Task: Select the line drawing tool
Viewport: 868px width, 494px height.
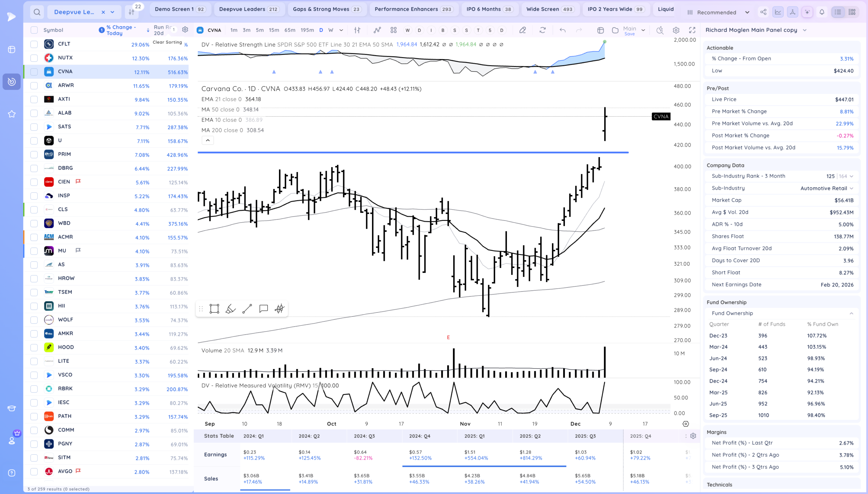Action: tap(247, 309)
